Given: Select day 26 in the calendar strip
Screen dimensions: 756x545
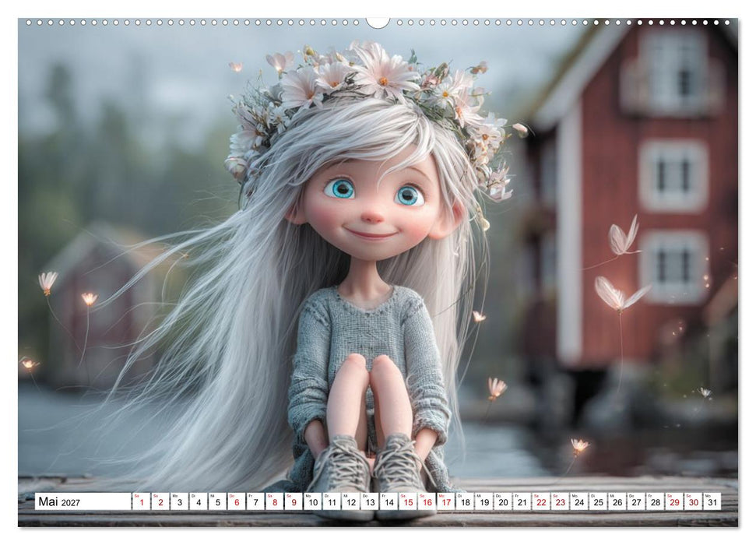Looking at the screenshot, I should [617, 501].
